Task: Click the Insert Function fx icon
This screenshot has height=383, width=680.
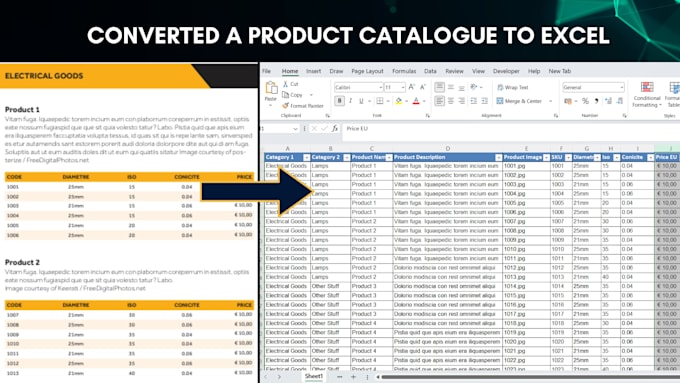Action: click(334, 128)
